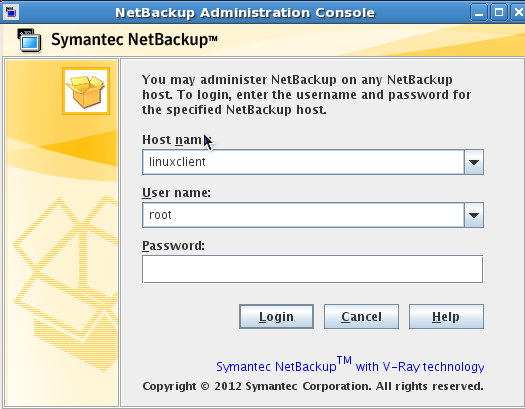Viewport: 525px width, 409px height.
Task: Click the 'Host name' label
Action: (176, 140)
